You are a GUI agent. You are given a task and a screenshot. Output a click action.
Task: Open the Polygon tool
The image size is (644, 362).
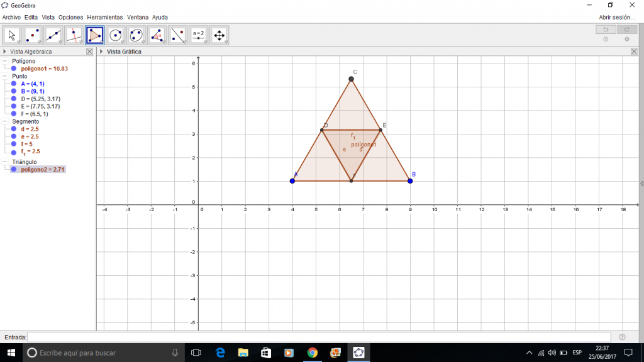point(94,35)
